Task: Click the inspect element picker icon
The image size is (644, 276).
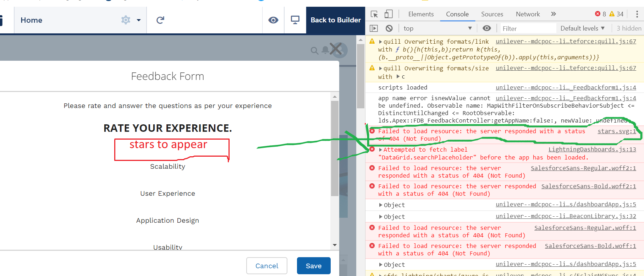Action: pos(374,14)
